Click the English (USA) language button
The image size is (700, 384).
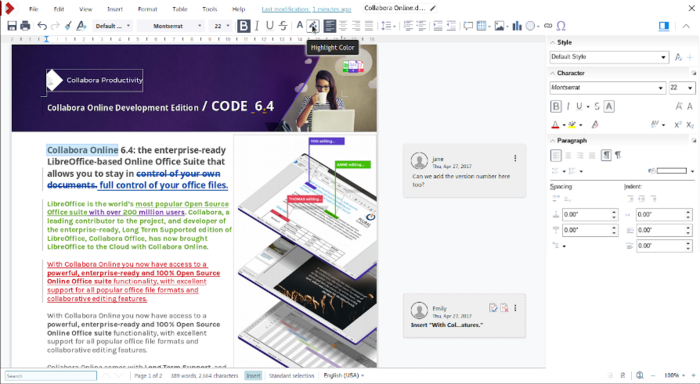343,376
